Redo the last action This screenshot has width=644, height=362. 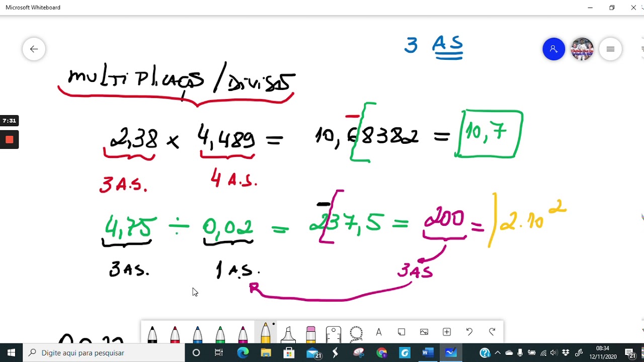click(492, 332)
